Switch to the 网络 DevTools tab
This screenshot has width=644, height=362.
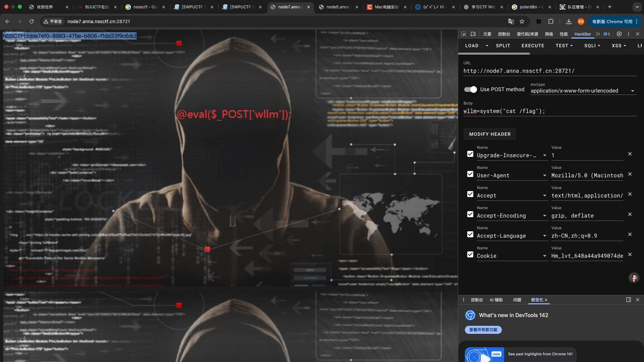[x=549, y=34]
